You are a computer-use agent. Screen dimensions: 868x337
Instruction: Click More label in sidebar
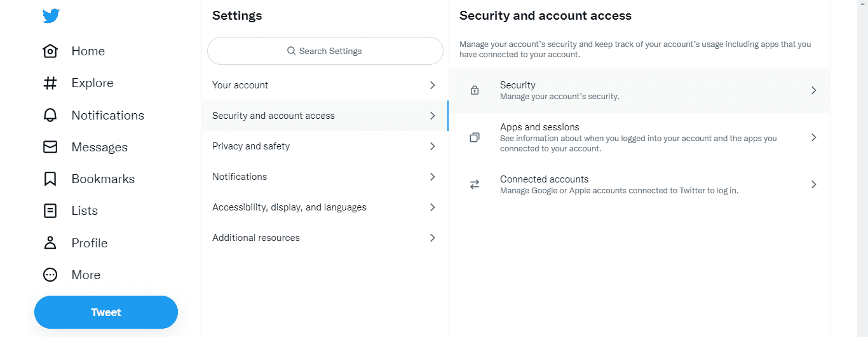coord(86,275)
